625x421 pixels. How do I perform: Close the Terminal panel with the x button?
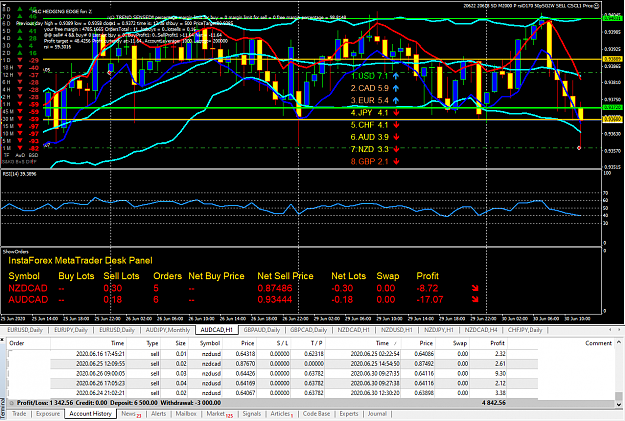(2, 340)
